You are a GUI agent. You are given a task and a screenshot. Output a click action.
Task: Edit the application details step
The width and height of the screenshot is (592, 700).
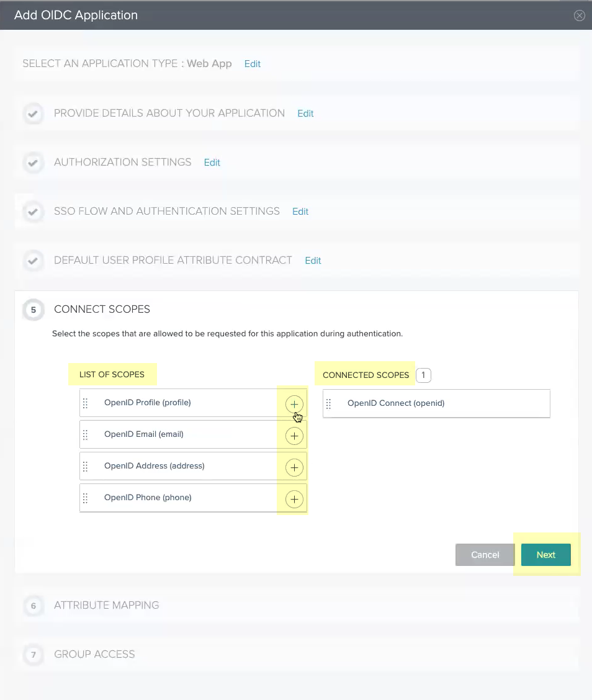[305, 114]
